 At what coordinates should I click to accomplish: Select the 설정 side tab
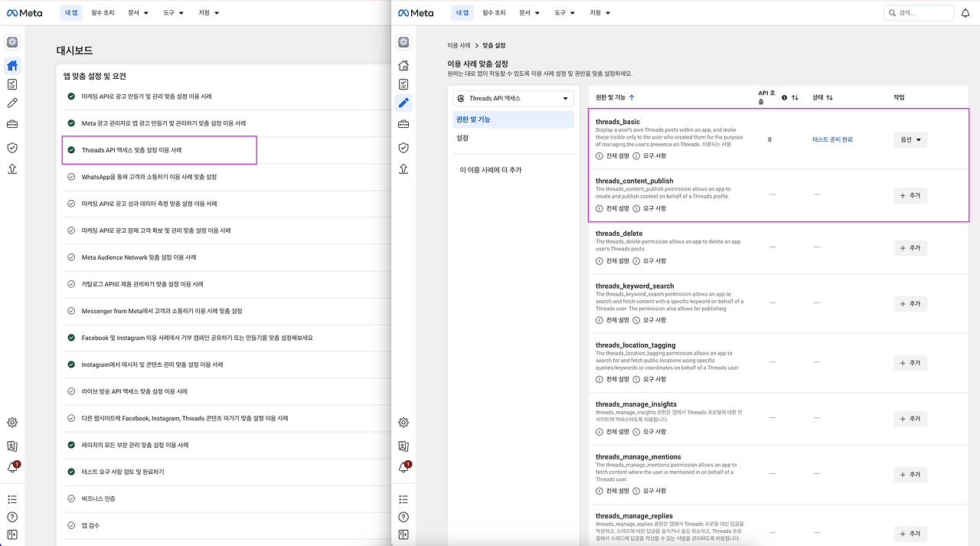point(513,138)
